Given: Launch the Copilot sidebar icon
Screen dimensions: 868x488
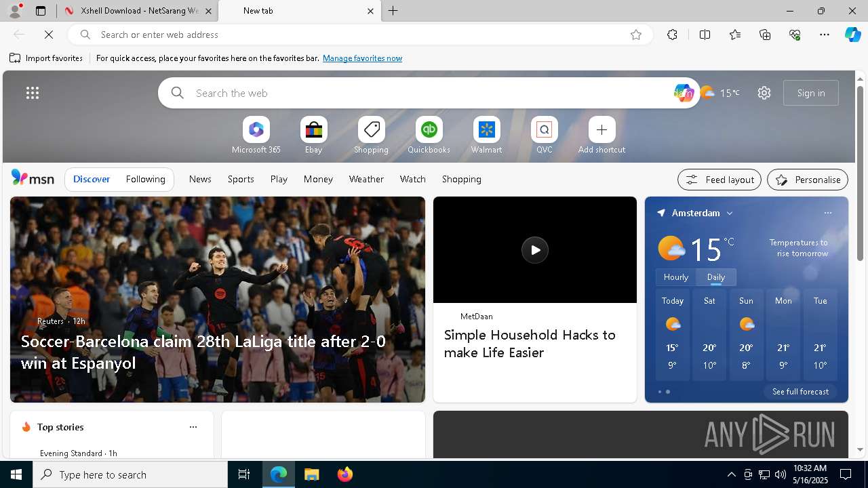Looking at the screenshot, I should (x=852, y=35).
